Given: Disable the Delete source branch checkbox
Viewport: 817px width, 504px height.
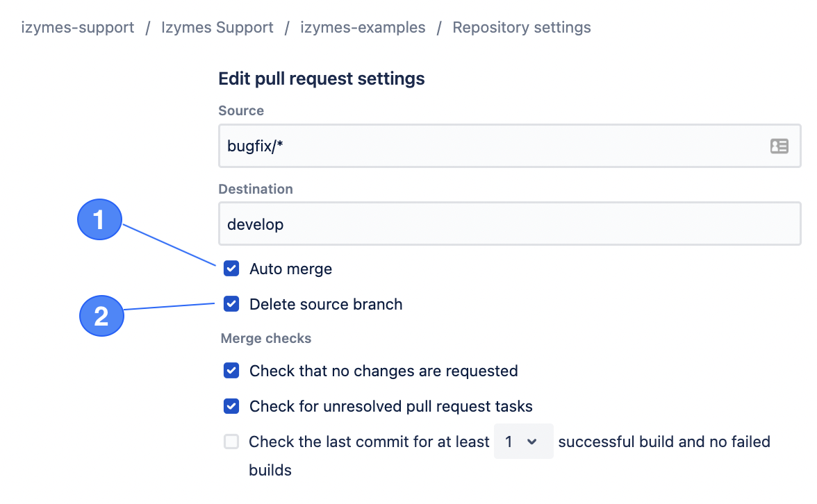Looking at the screenshot, I should 231,304.
